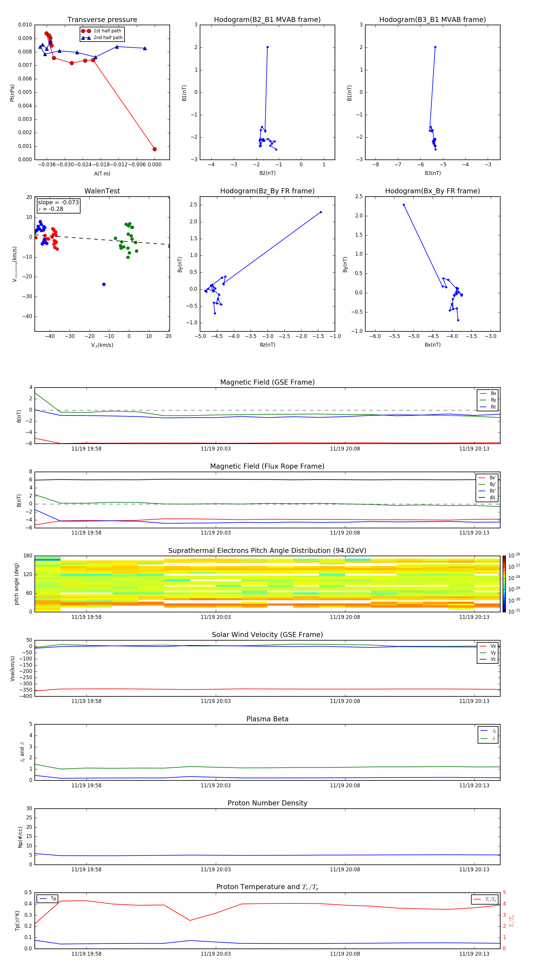Image resolution: width=535 pixels, height=980 pixels.
Task: Click the Vy legend entry
Action: (488, 652)
